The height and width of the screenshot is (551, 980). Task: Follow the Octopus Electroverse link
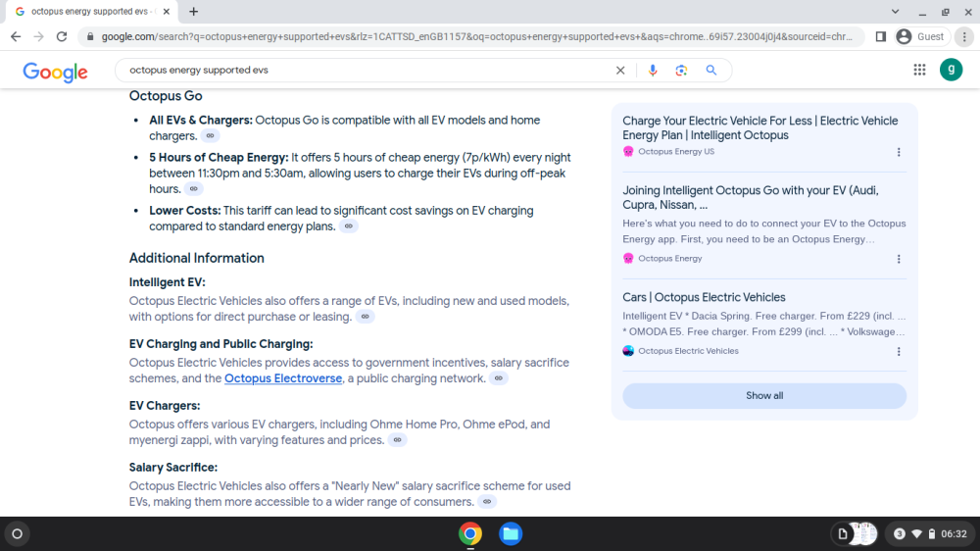pos(283,378)
